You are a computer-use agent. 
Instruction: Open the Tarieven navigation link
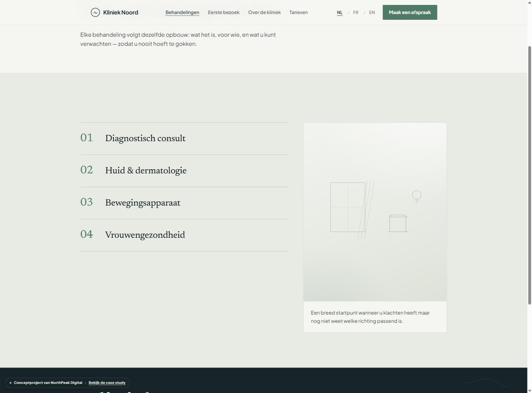298,12
